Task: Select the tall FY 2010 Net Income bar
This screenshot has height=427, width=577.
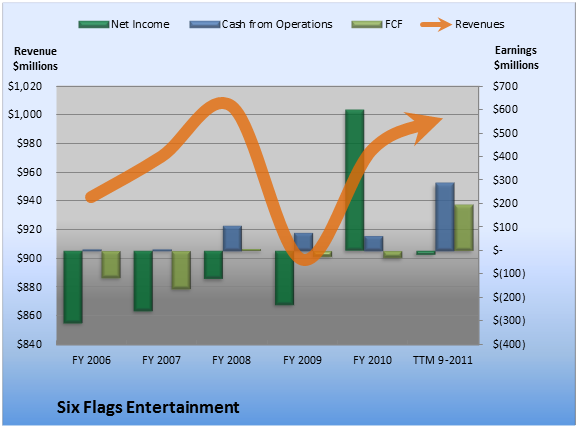Action: [x=355, y=180]
